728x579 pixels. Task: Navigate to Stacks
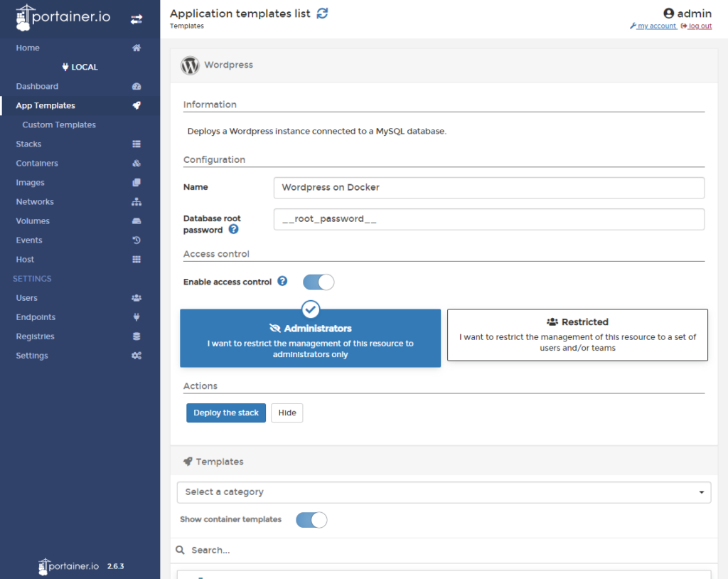tap(28, 144)
